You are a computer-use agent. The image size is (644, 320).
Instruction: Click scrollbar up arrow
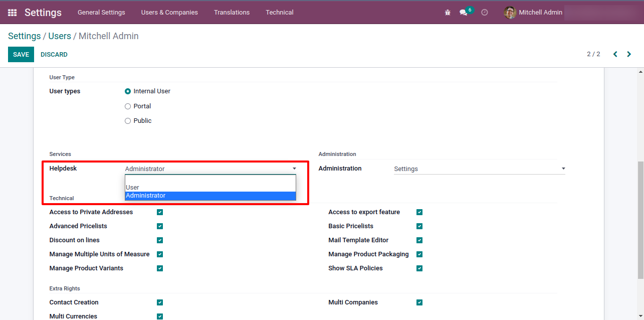point(640,72)
